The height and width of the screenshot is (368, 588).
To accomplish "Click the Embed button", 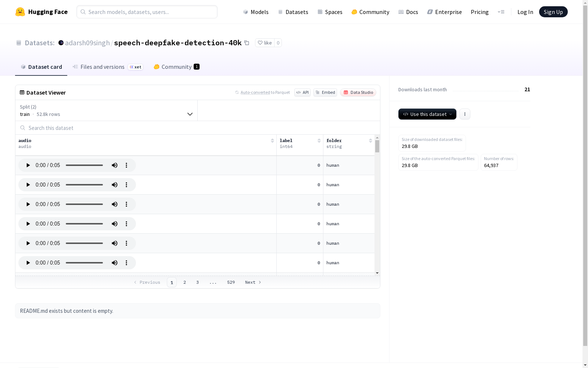I will tap(325, 92).
